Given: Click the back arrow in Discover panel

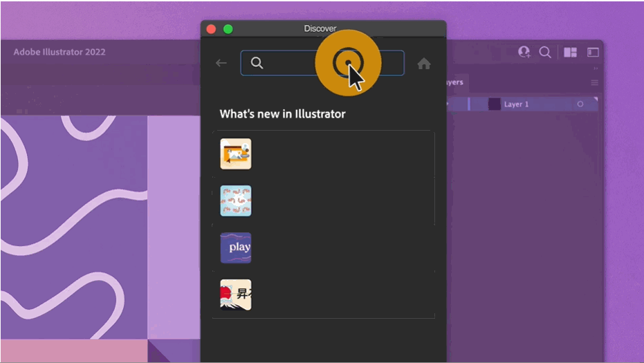Looking at the screenshot, I should point(221,63).
